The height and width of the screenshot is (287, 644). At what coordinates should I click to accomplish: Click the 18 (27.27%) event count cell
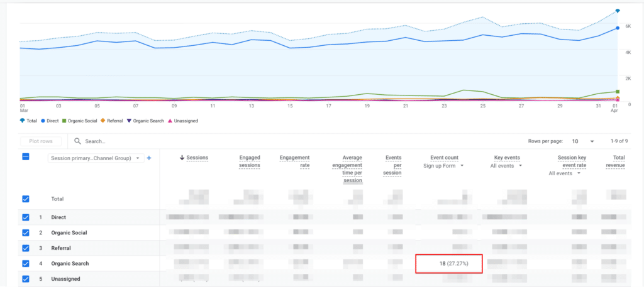point(449,264)
